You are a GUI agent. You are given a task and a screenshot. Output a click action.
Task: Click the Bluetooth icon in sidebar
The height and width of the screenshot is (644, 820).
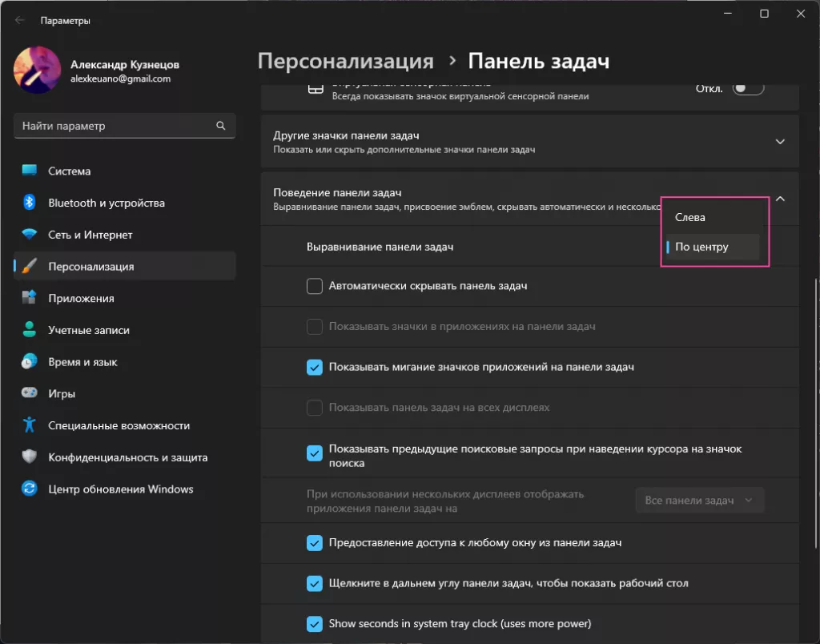point(30,203)
